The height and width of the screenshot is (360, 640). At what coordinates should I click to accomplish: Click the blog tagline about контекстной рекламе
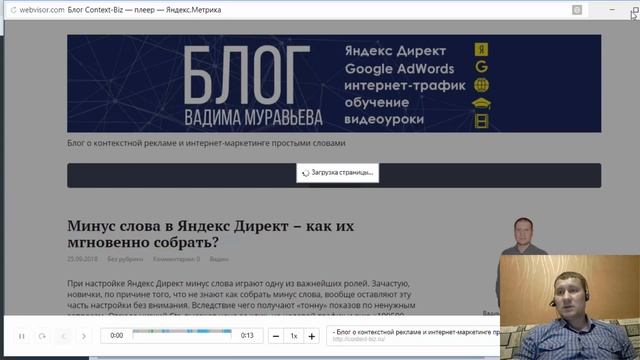click(x=206, y=143)
